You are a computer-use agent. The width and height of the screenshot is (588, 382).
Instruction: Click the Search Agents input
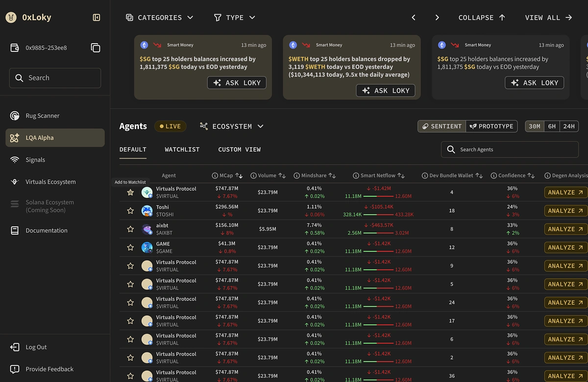(510, 149)
